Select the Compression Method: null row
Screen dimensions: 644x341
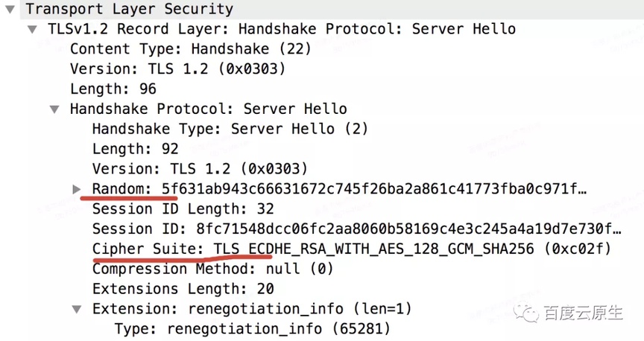(x=212, y=269)
